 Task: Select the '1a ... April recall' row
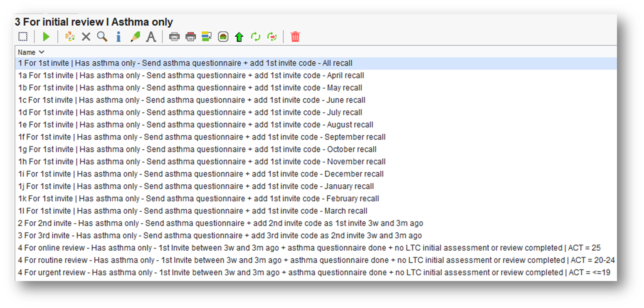point(316,76)
